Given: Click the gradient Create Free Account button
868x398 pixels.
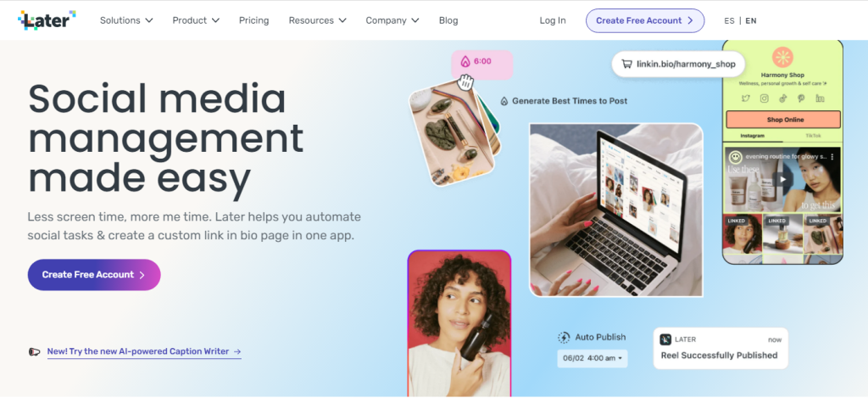Looking at the screenshot, I should 94,274.
